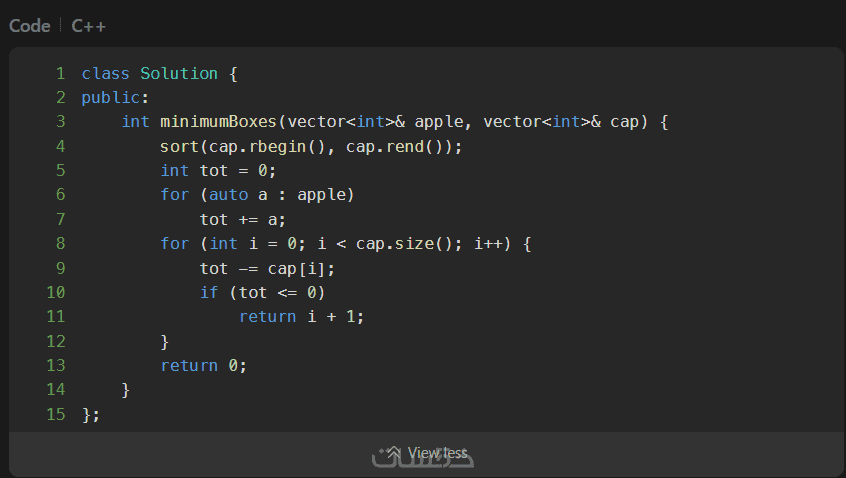The image size is (846, 478).
Task: Select the Code panel tab
Action: pyautogui.click(x=29, y=26)
